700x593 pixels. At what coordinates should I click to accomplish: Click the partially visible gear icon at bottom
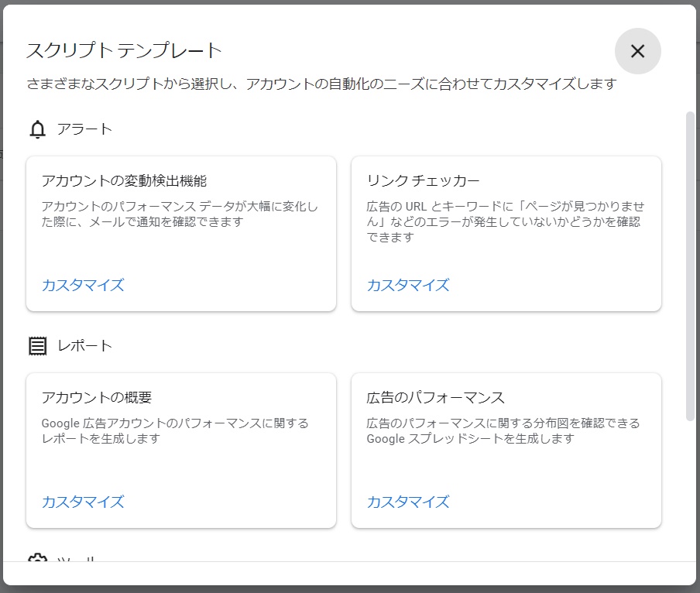coord(37,557)
